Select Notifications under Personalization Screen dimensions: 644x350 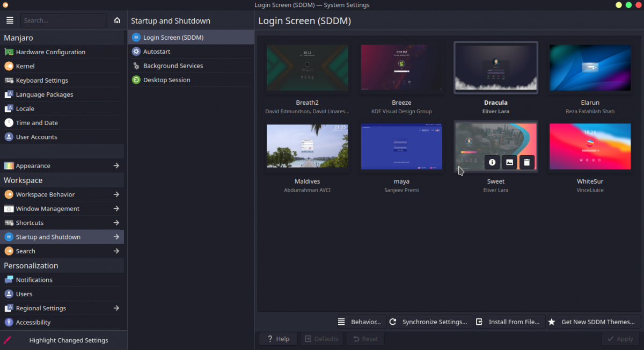(x=34, y=279)
